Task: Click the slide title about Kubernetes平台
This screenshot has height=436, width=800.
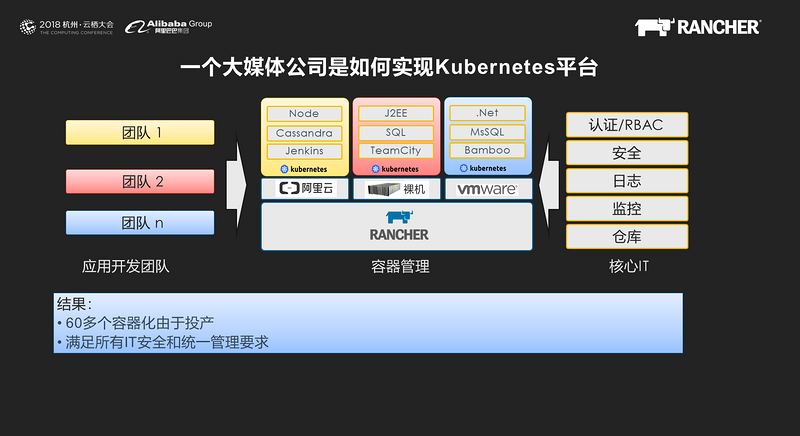Action: pyautogui.click(x=389, y=67)
